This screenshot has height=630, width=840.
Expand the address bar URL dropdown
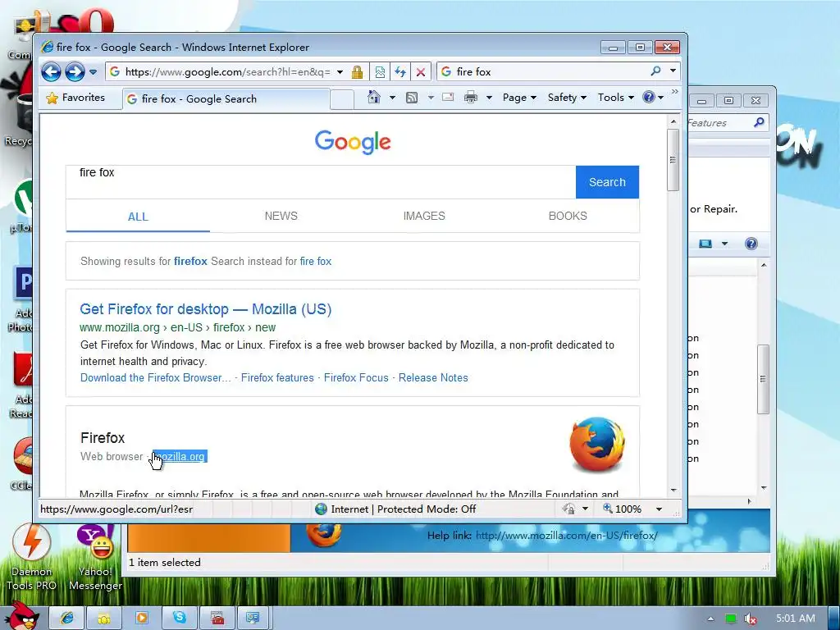click(340, 72)
